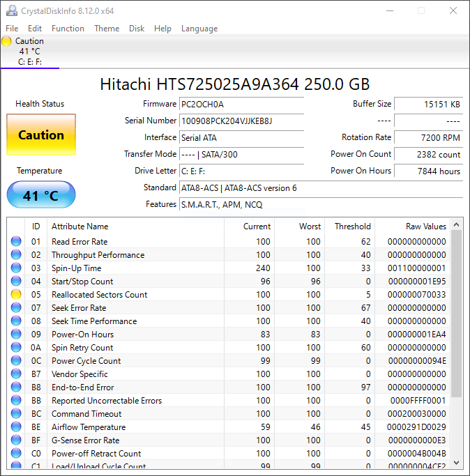Click the Hitachi HTS725025A9A364 drive title
470x476 pixels.
click(235, 84)
